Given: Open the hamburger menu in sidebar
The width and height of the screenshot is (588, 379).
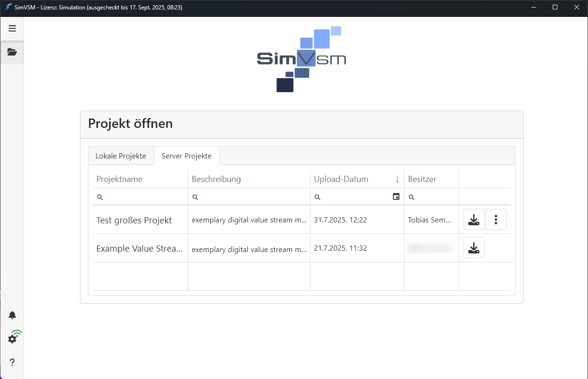Looking at the screenshot, I should click(x=12, y=28).
